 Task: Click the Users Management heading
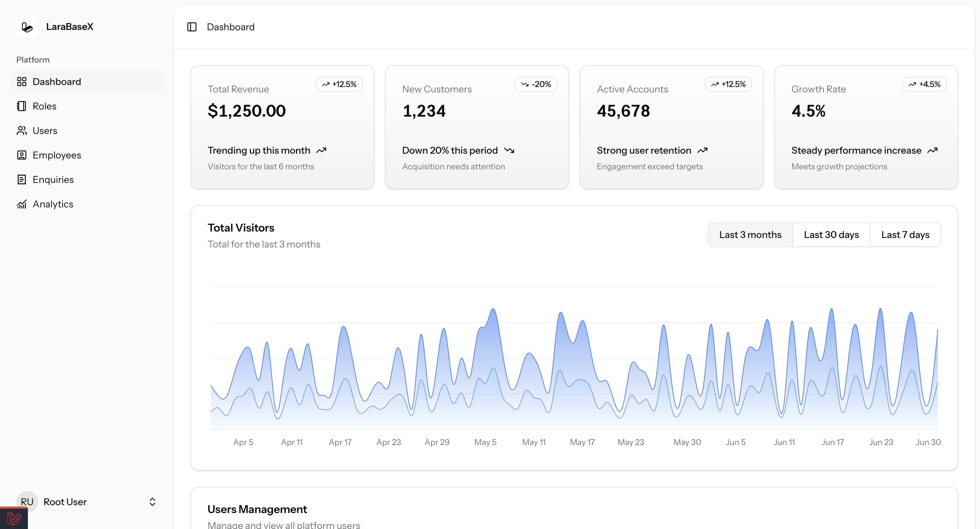[257, 509]
